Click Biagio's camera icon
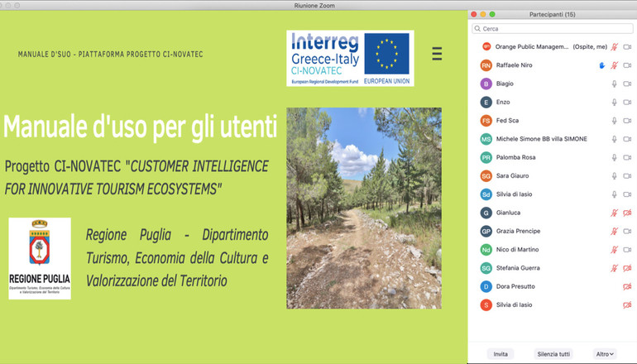This screenshot has width=637, height=364. pos(627,84)
